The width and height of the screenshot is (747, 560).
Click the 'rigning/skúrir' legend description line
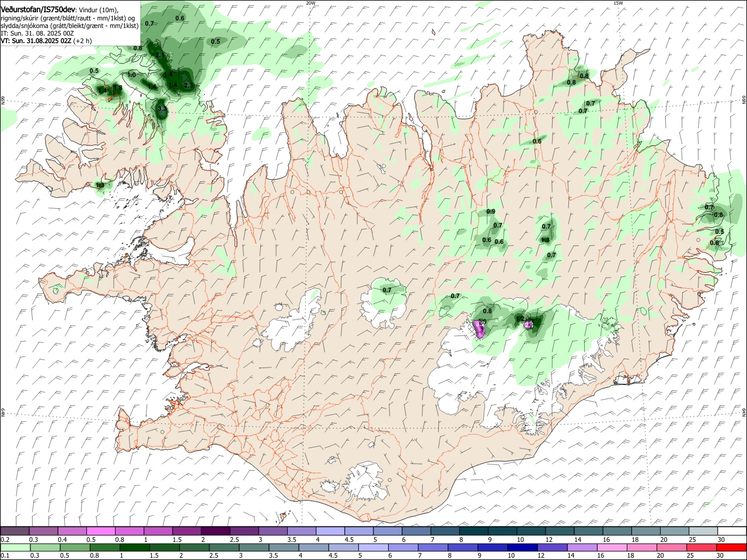click(69, 18)
